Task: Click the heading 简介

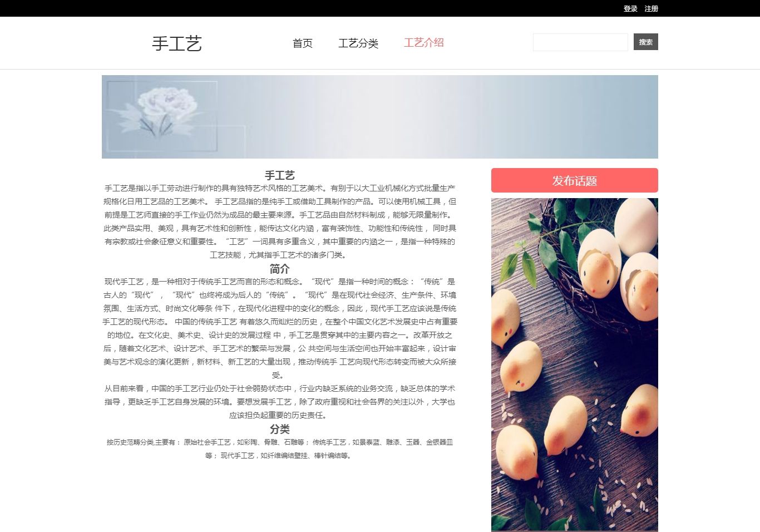Action: pos(280,269)
